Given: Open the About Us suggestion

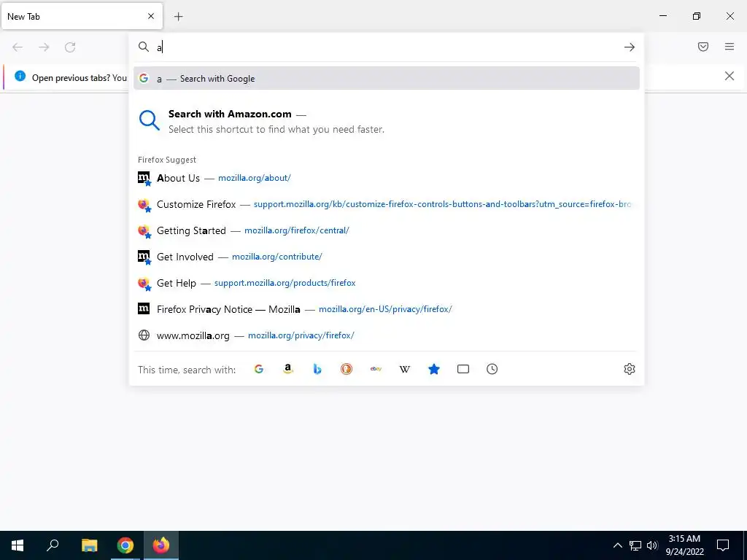Looking at the screenshot, I should click(387, 178).
